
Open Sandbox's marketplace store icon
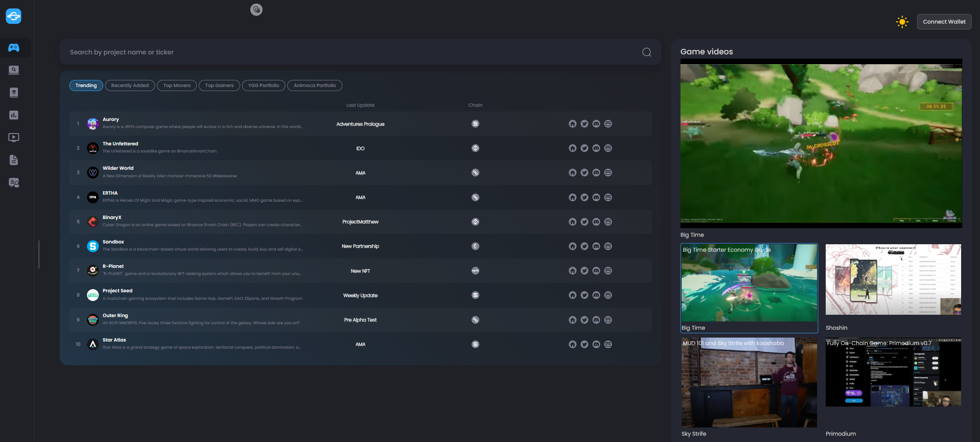coord(608,246)
